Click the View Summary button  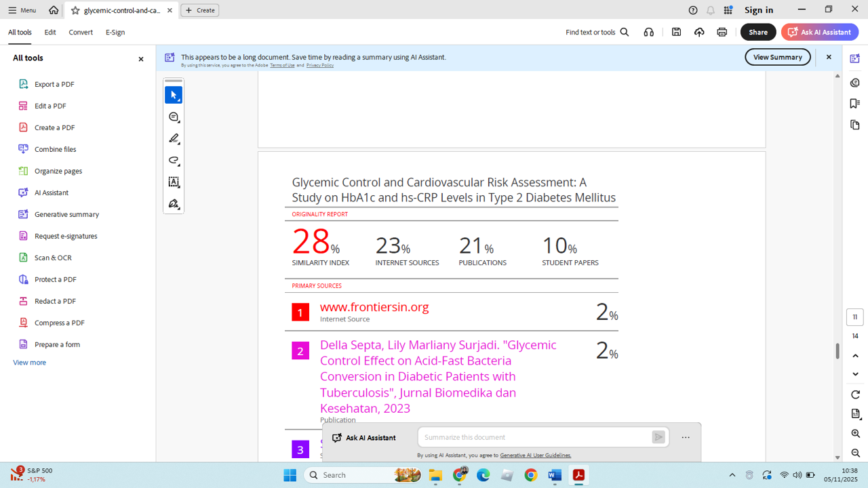click(777, 58)
